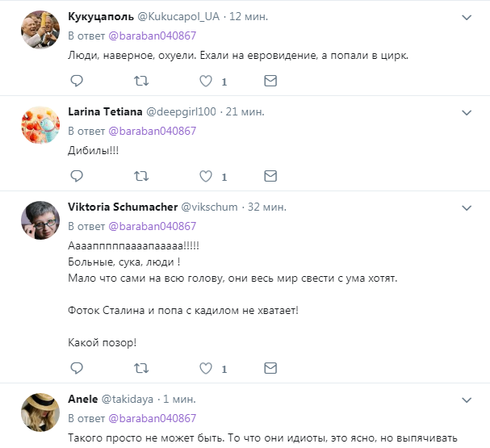
Task: Open @baraban040867 mention in Anele's reply
Action: tap(152, 418)
